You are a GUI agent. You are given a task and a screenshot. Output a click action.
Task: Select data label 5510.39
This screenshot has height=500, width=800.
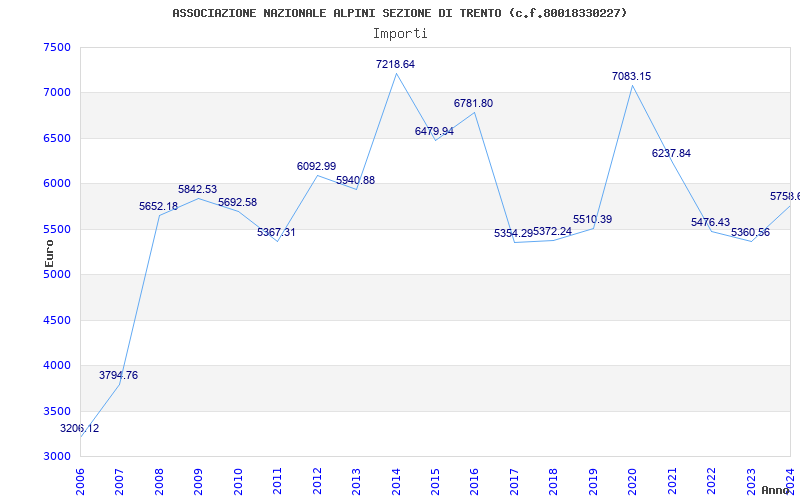click(x=592, y=219)
